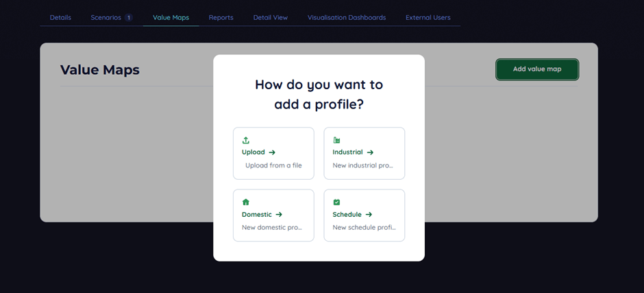The width and height of the screenshot is (644, 293).
Task: Click the arrow next to Domestic
Action: coord(279,215)
